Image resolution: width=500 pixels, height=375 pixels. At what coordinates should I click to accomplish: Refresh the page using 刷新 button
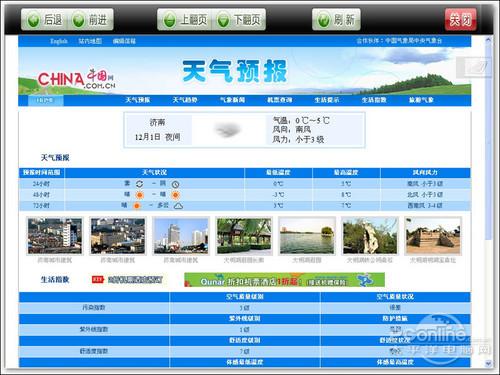coord(336,20)
